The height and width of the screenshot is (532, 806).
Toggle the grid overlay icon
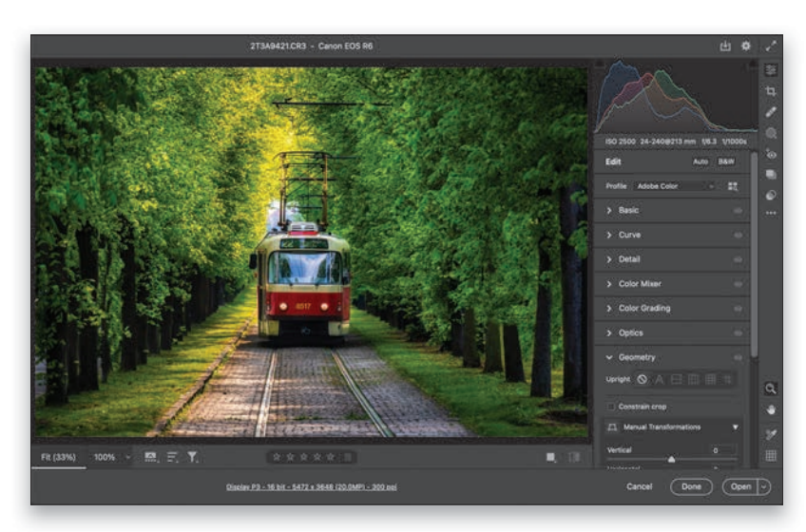771,456
